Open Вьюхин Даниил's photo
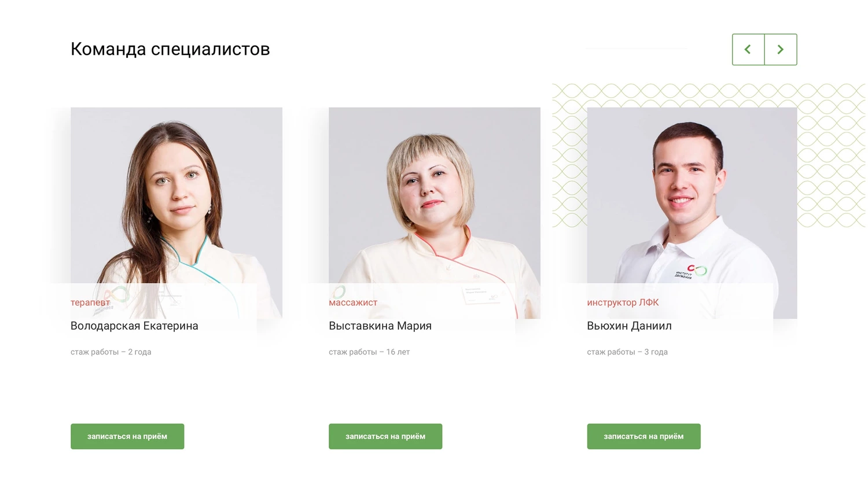868x488 pixels. 692,195
